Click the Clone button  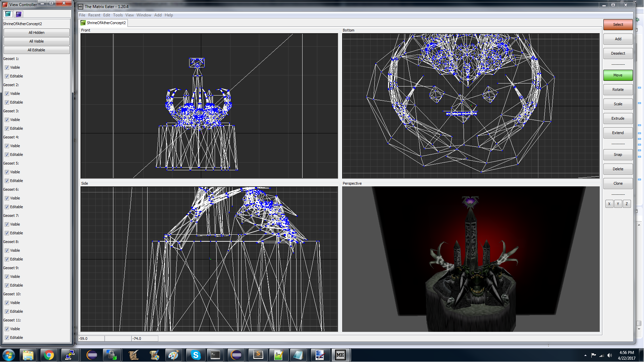pyautogui.click(x=618, y=183)
